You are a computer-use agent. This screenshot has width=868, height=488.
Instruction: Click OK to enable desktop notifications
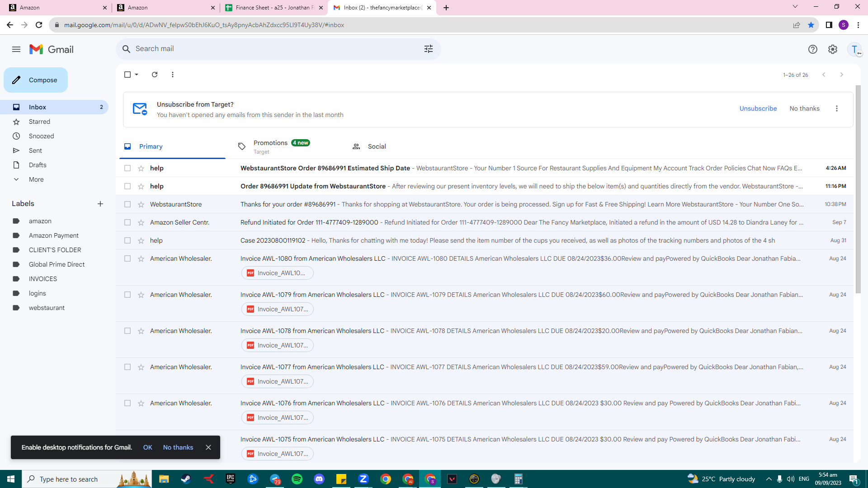tap(148, 447)
